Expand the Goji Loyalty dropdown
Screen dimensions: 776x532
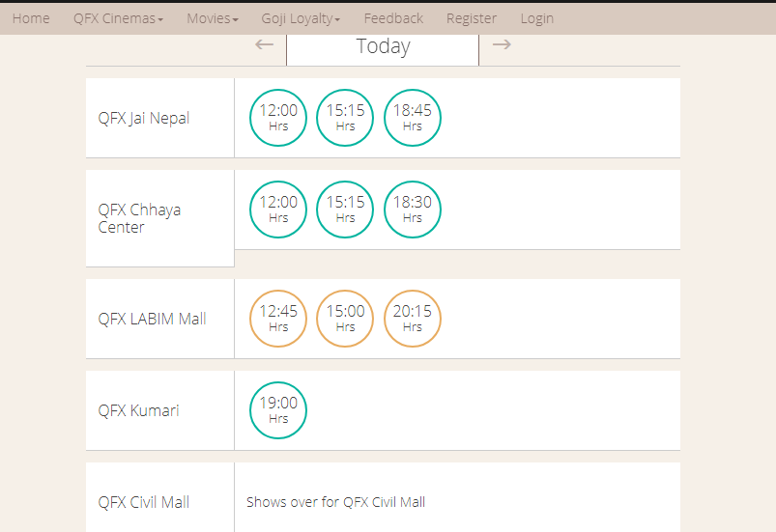tap(301, 18)
